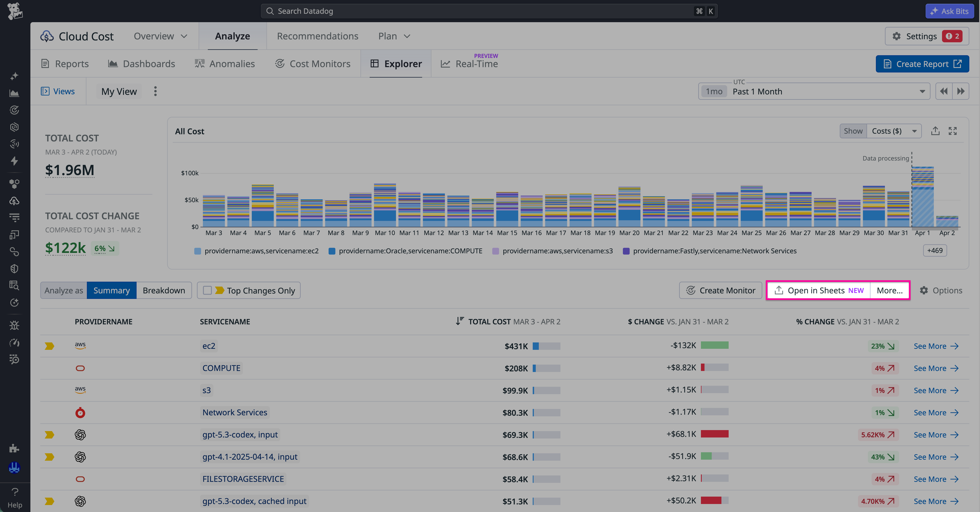The width and height of the screenshot is (980, 512).
Task: Toggle the aws s3 legend entry
Action: (x=552, y=251)
